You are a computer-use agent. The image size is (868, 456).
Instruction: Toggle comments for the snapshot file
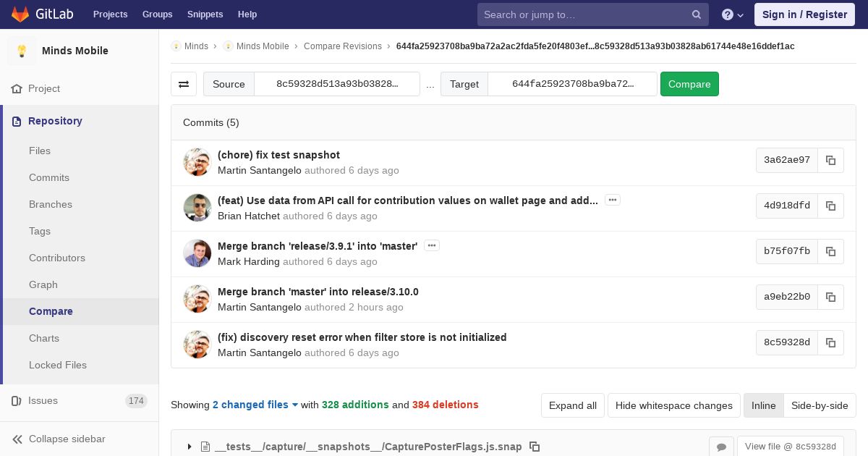point(721,447)
